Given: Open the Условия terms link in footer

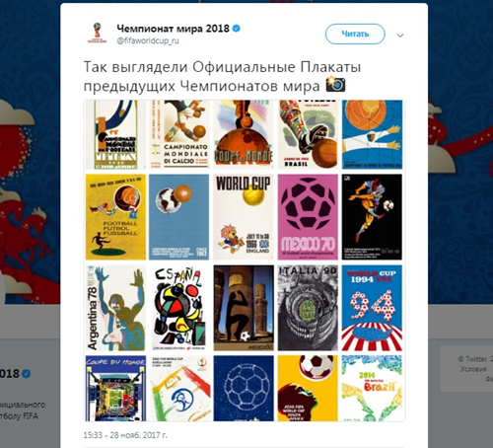Looking at the screenshot, I should 473,369.
